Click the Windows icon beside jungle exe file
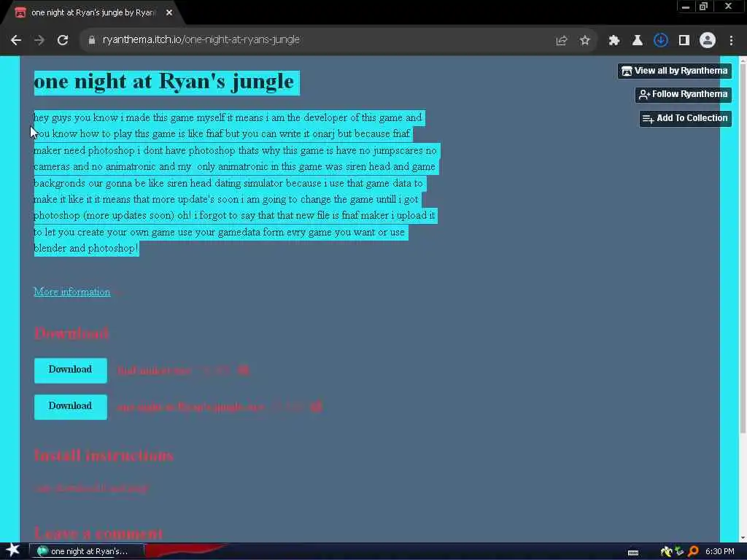Viewport: 747px width, 560px height. pyautogui.click(x=316, y=407)
